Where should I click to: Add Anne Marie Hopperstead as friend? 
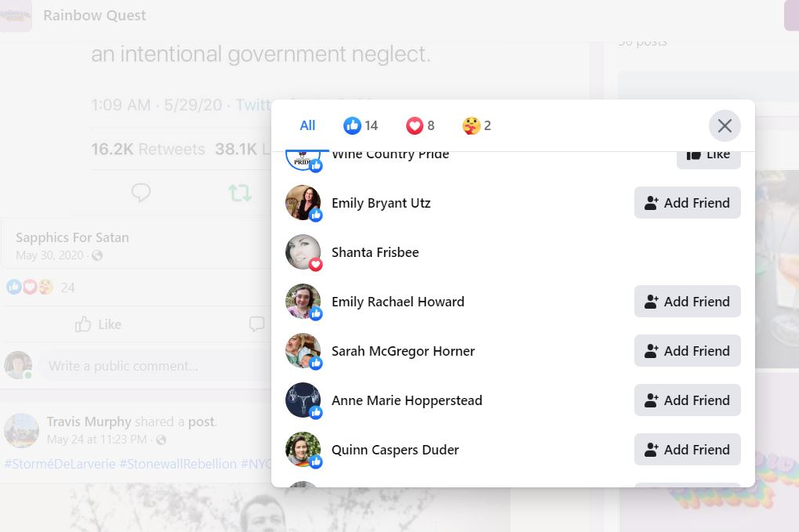687,400
